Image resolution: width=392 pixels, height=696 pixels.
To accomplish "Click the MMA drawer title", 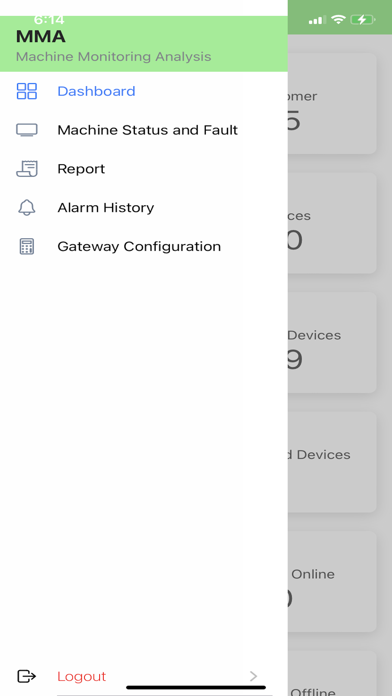I will pyautogui.click(x=41, y=36).
